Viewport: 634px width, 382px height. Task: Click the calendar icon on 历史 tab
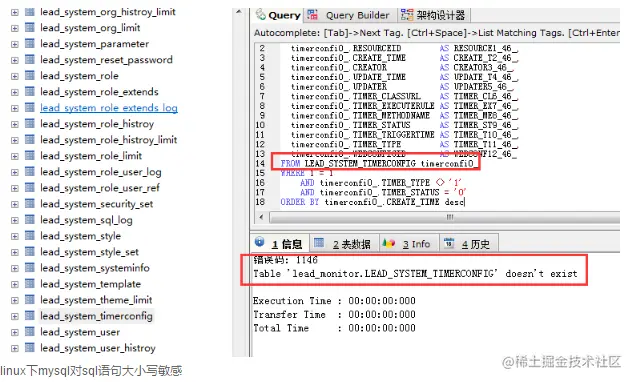click(449, 243)
